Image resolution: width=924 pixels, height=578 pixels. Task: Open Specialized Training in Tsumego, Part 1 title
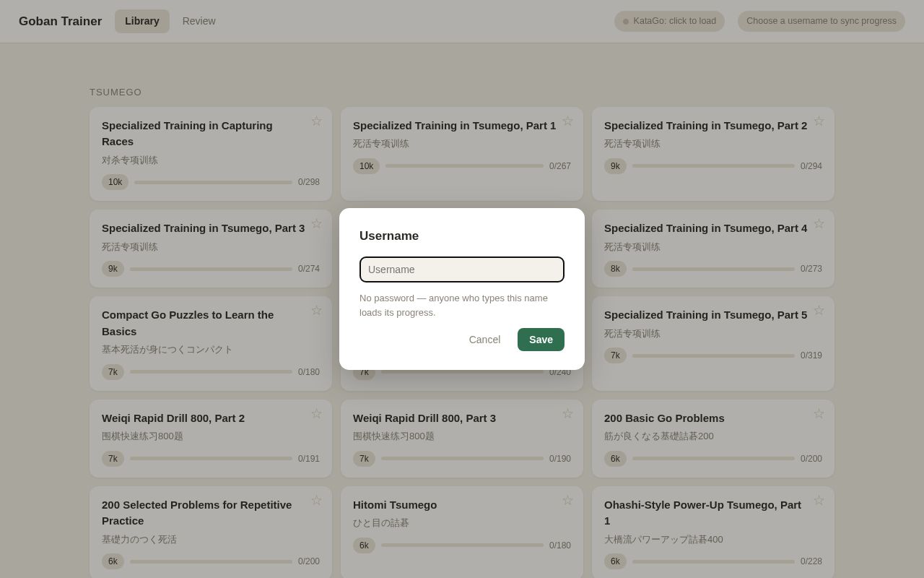point(454,125)
